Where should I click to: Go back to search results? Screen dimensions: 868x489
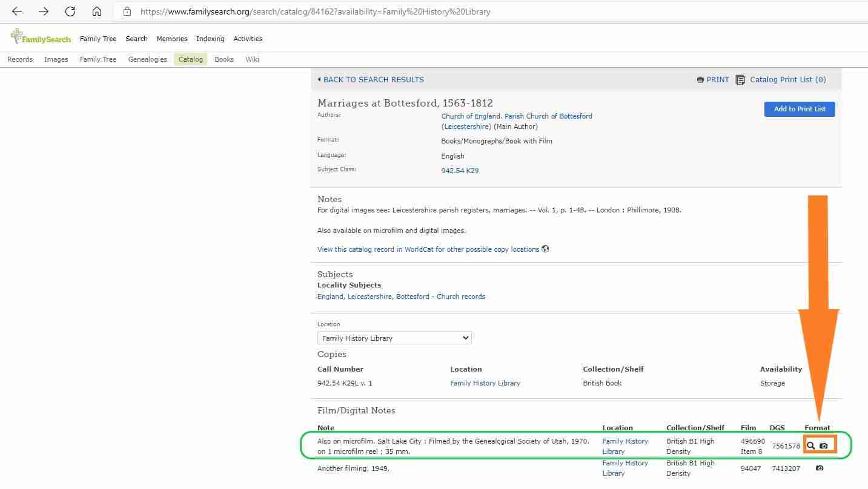373,80
